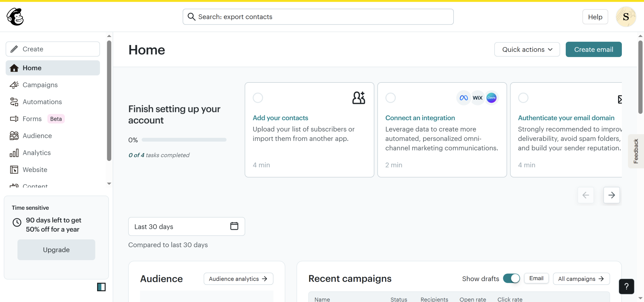Open the Automations section
The width and height of the screenshot is (644, 302).
tap(42, 102)
